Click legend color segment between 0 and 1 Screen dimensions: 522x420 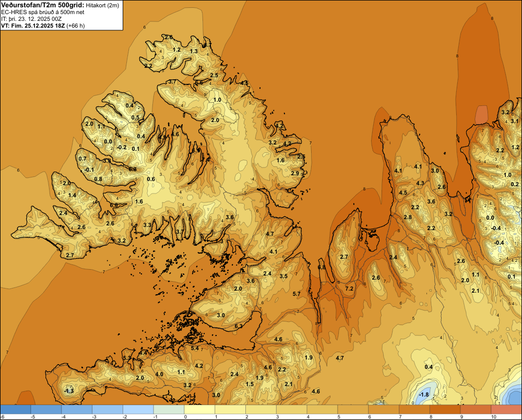199,409
